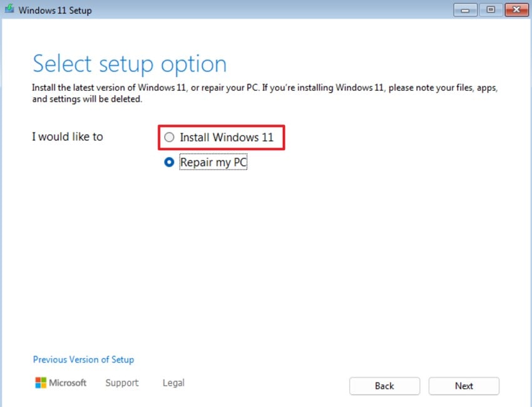Click the Windows 11 Setup title bar icon
532x407 pixels.
pyautogui.click(x=9, y=9)
